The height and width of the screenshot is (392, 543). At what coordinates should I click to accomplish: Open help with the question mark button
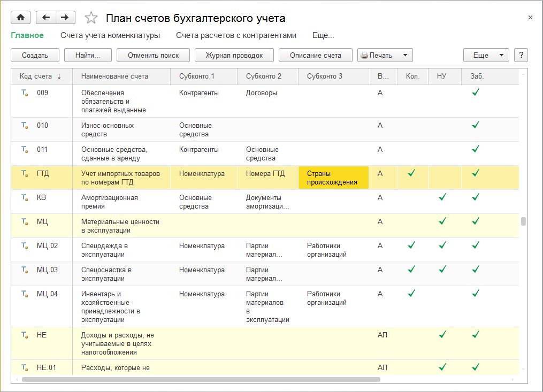click(x=521, y=55)
